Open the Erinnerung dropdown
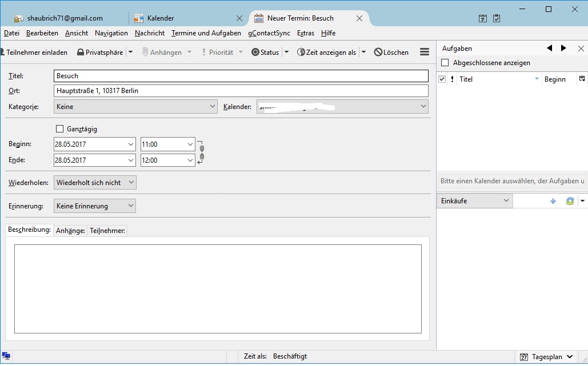The image size is (588, 366). (95, 206)
